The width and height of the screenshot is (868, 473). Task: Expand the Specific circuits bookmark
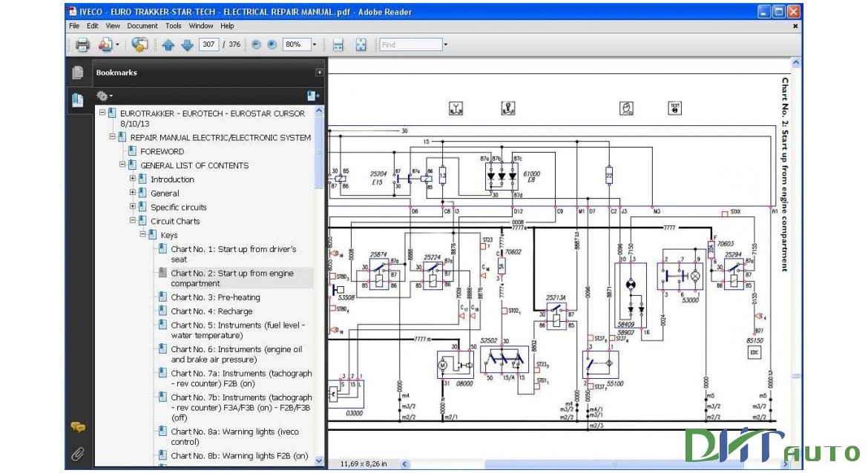point(133,206)
